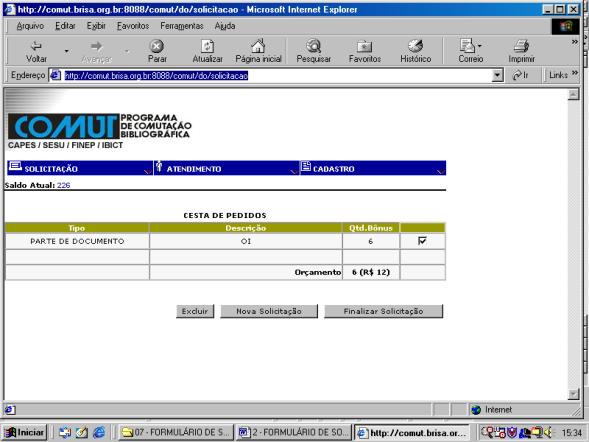This screenshot has height=442, width=589.
Task: Open the Favoritos toolbar folder icon
Action: (364, 46)
